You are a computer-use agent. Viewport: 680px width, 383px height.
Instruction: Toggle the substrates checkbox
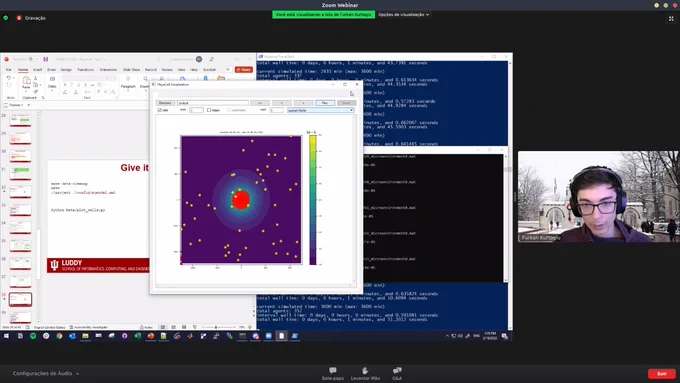coord(229,110)
